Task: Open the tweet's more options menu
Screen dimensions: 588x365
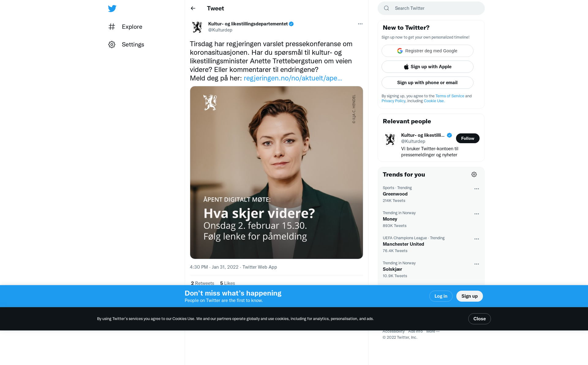Action: [x=360, y=24]
